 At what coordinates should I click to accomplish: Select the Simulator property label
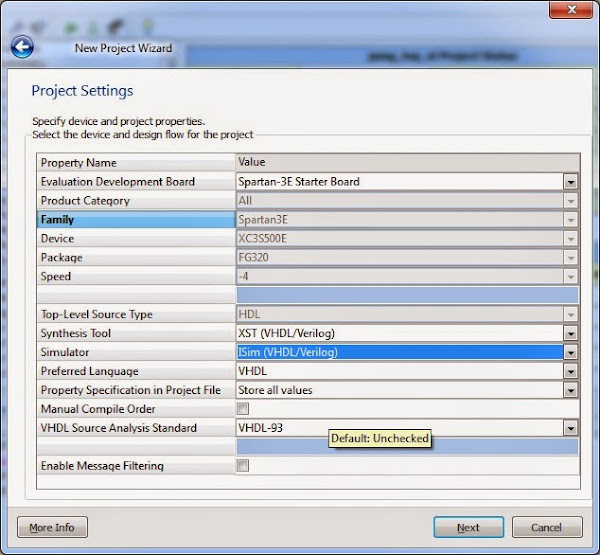[136, 352]
